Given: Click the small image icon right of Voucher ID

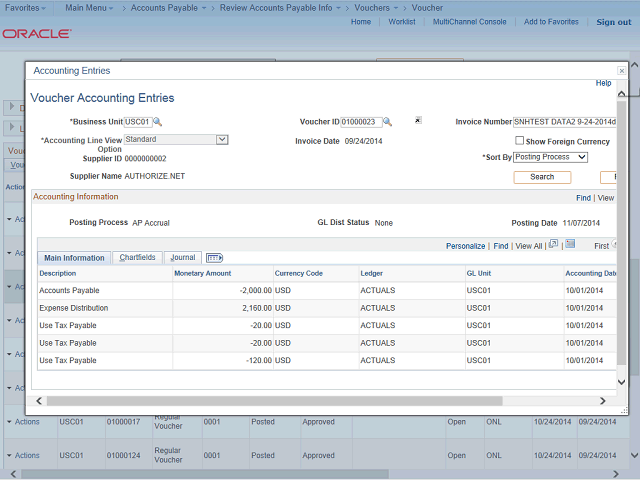Looking at the screenshot, I should [x=418, y=121].
